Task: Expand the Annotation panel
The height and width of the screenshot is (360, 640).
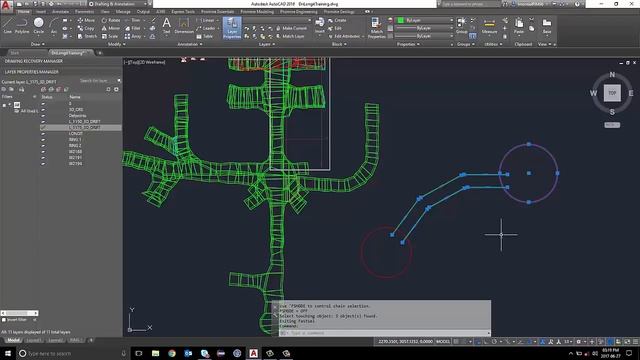Action: (x=190, y=44)
